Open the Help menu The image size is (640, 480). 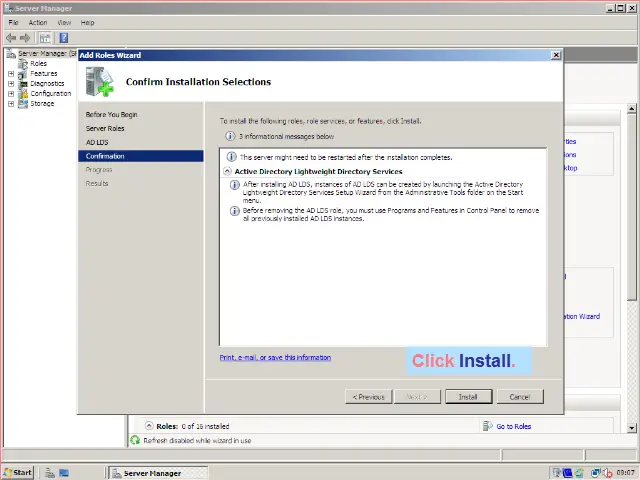[x=87, y=23]
